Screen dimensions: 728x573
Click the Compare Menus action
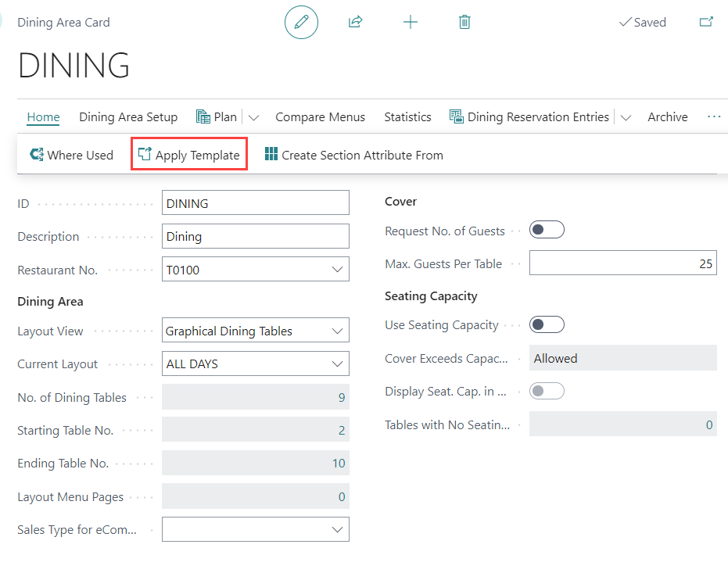point(320,116)
